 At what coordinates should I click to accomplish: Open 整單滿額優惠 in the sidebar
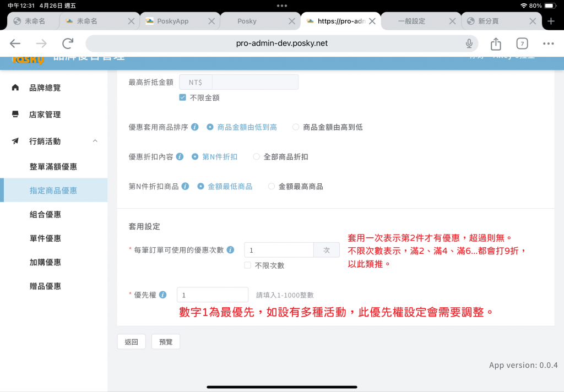[x=53, y=166]
